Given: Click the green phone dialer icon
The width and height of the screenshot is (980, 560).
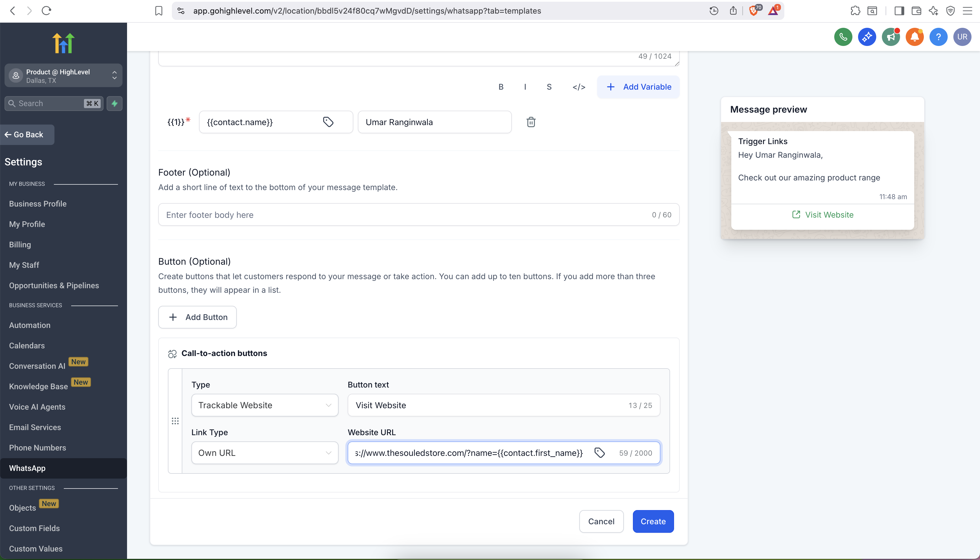Looking at the screenshot, I should pyautogui.click(x=843, y=37).
